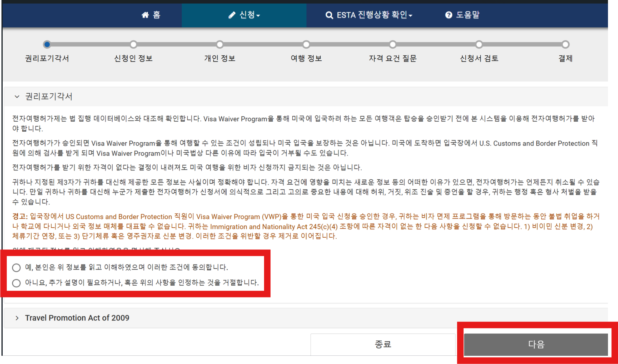Viewport: 618px width, 364px height.
Task: Click the question mark icon next to 도움말
Action: point(448,15)
